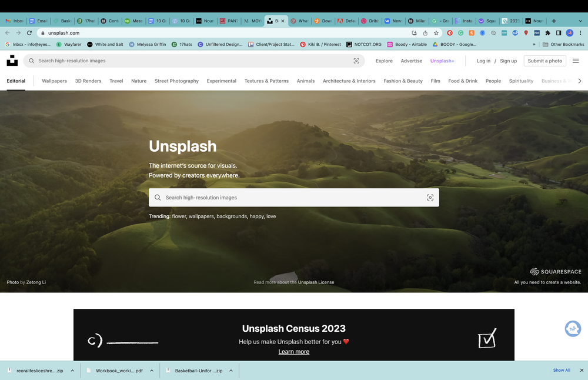This screenshot has width=588, height=380.
Task: Click the Explore link
Action: 384,61
